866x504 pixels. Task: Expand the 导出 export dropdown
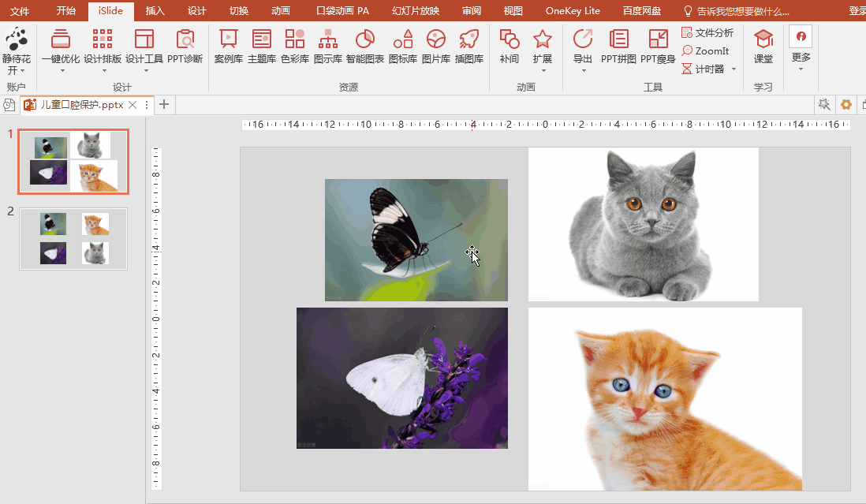click(x=583, y=71)
